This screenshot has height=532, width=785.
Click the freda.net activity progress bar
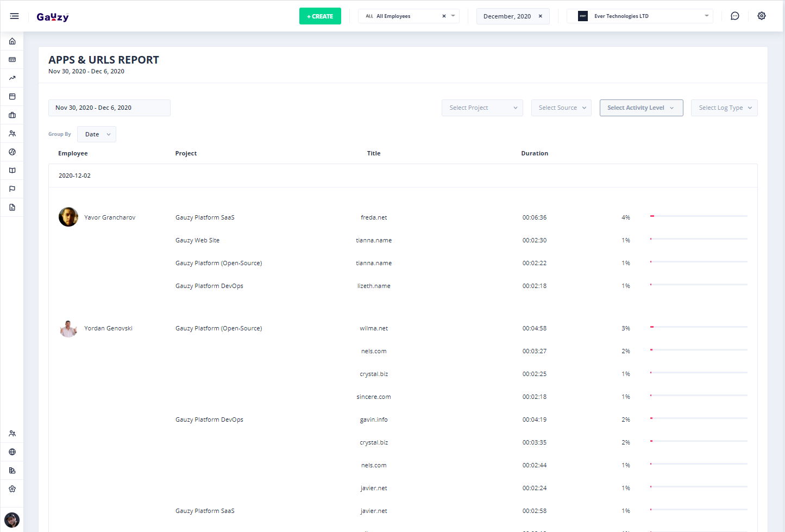coord(699,216)
